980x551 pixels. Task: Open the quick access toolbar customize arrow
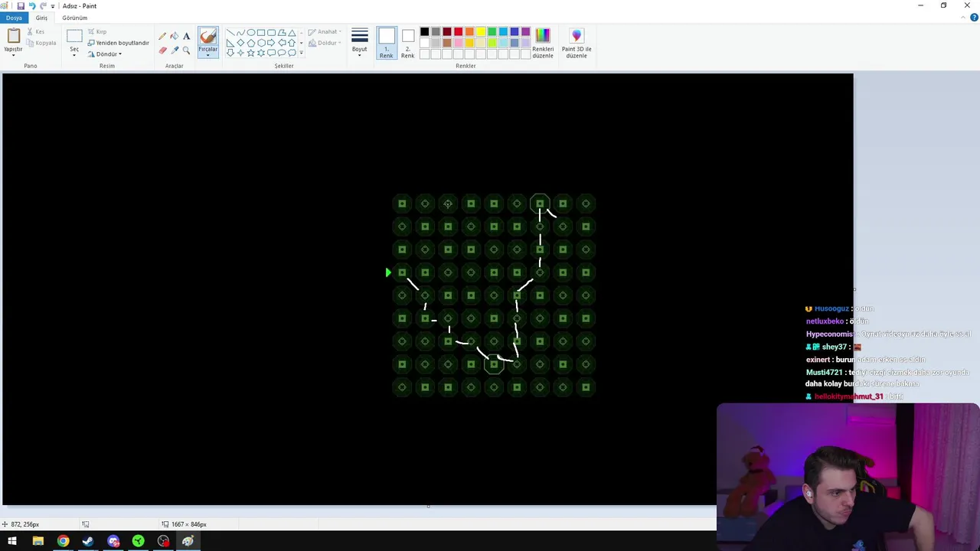coord(53,6)
